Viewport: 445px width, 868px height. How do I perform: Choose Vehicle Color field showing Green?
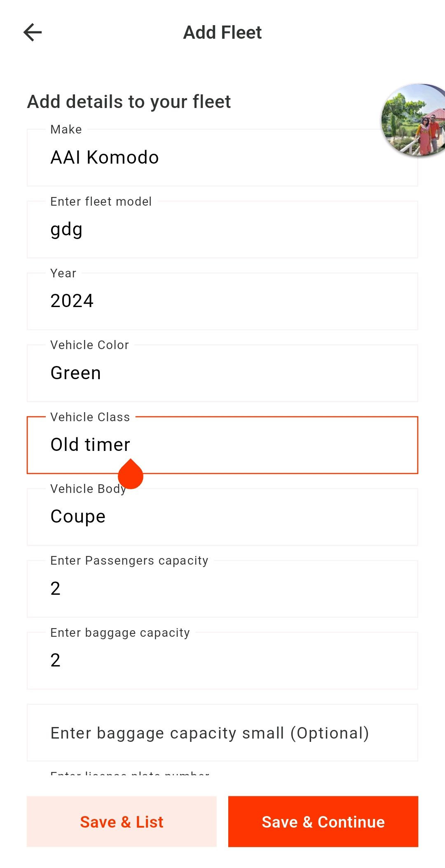[x=222, y=373]
